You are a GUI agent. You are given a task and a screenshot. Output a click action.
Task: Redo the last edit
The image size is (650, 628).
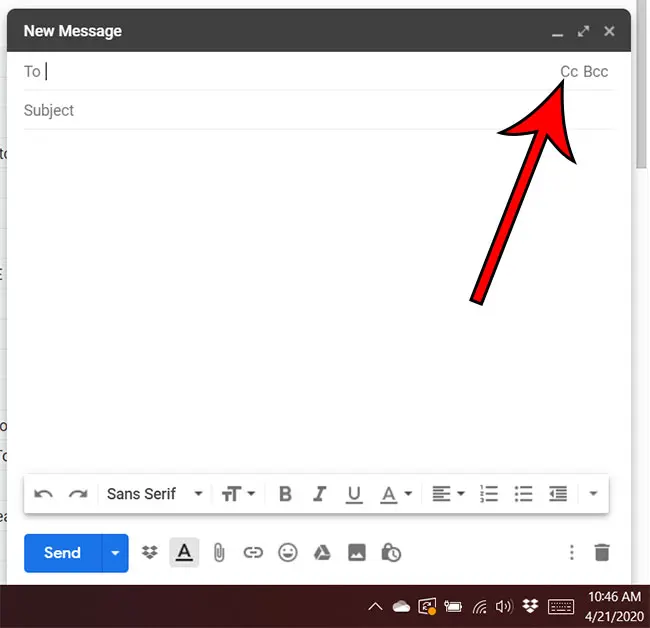click(x=78, y=494)
